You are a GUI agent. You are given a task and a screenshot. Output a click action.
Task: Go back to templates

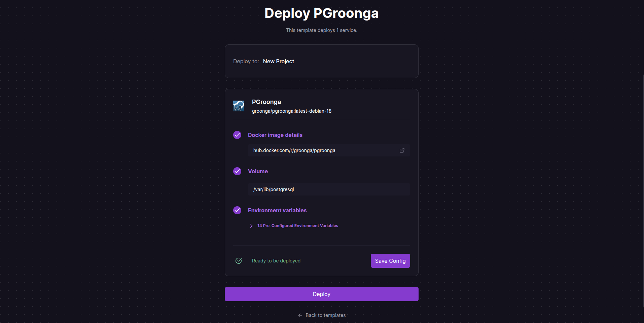(x=325, y=315)
